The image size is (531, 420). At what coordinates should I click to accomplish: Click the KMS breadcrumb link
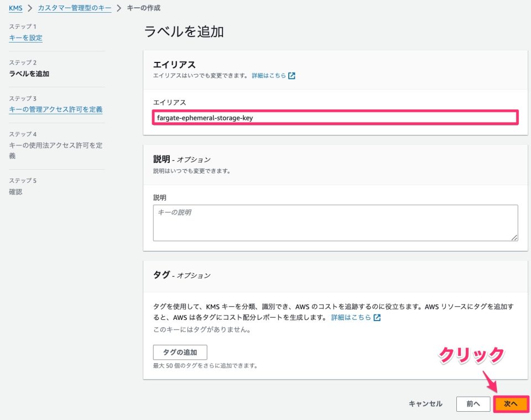[x=15, y=8]
